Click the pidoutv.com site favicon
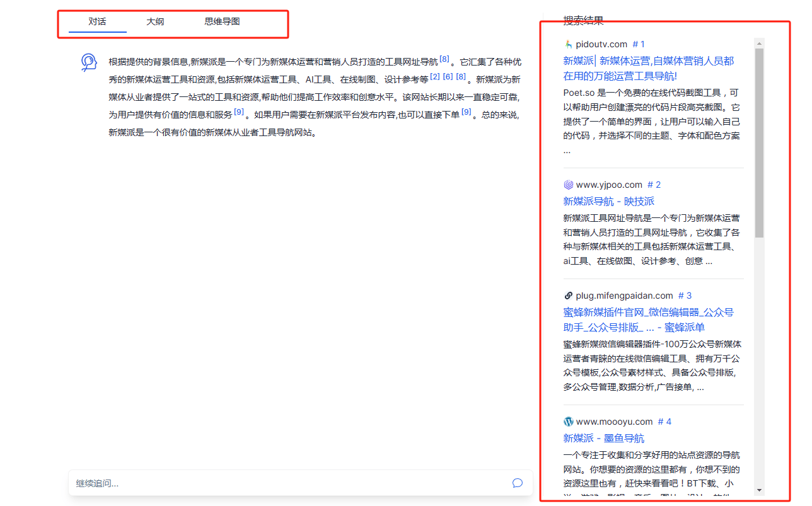Image resolution: width=812 pixels, height=506 pixels. point(568,44)
